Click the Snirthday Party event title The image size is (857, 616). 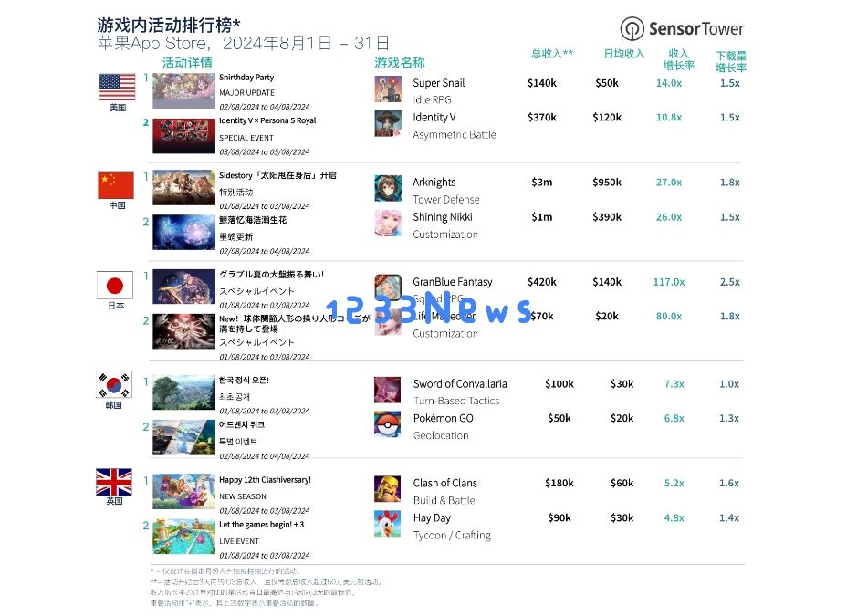246,78
